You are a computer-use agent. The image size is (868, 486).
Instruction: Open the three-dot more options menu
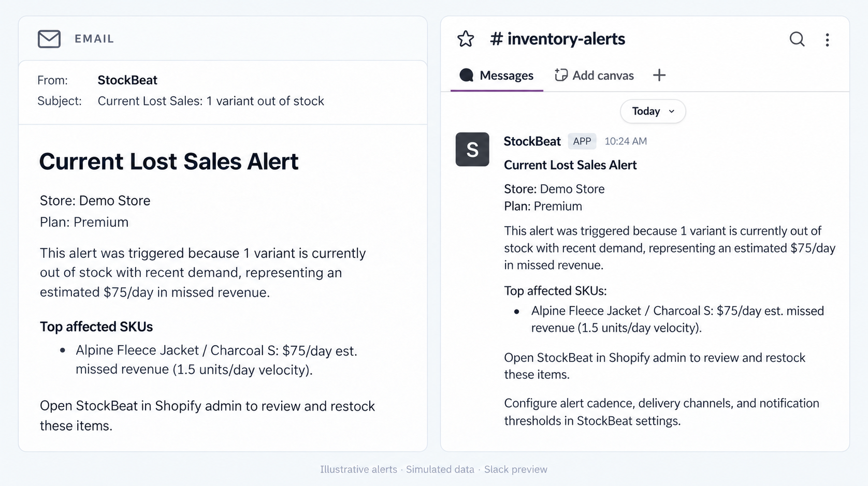point(827,40)
